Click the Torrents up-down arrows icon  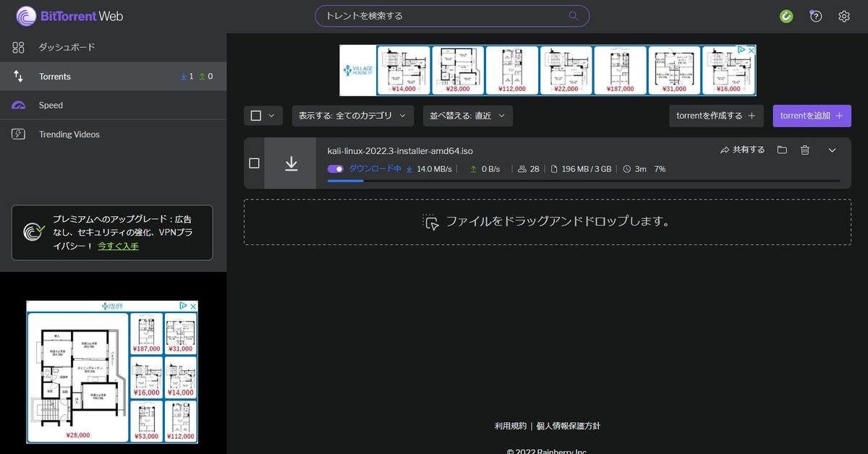19,76
